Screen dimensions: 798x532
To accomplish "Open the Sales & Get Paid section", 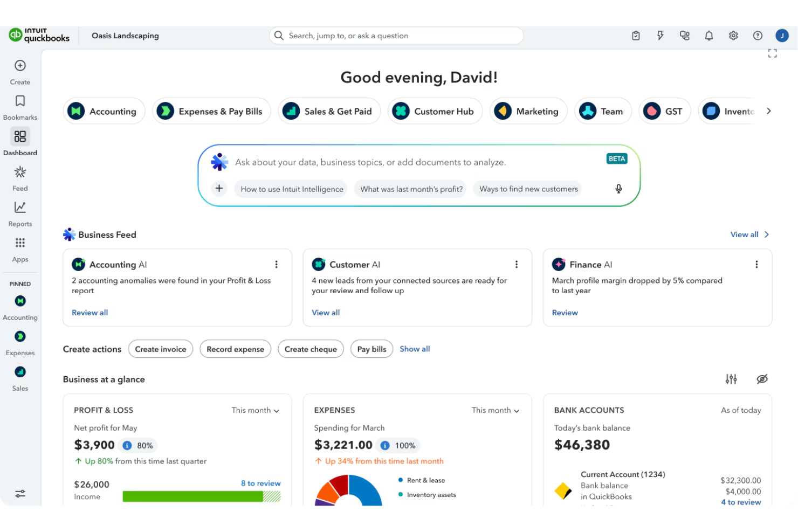I will 329,111.
